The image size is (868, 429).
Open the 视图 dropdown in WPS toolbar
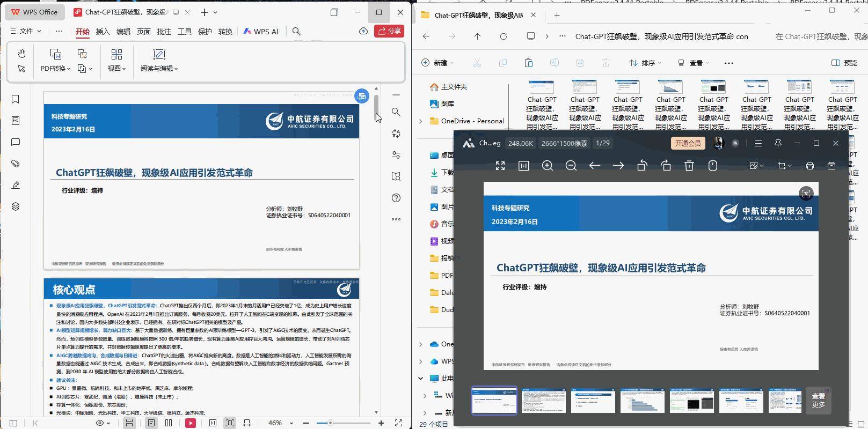click(x=116, y=69)
